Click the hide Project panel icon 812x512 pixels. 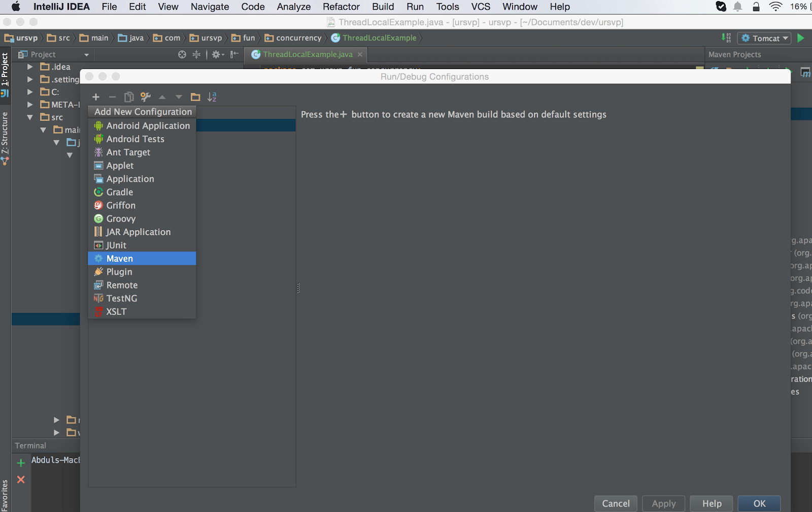(234, 54)
